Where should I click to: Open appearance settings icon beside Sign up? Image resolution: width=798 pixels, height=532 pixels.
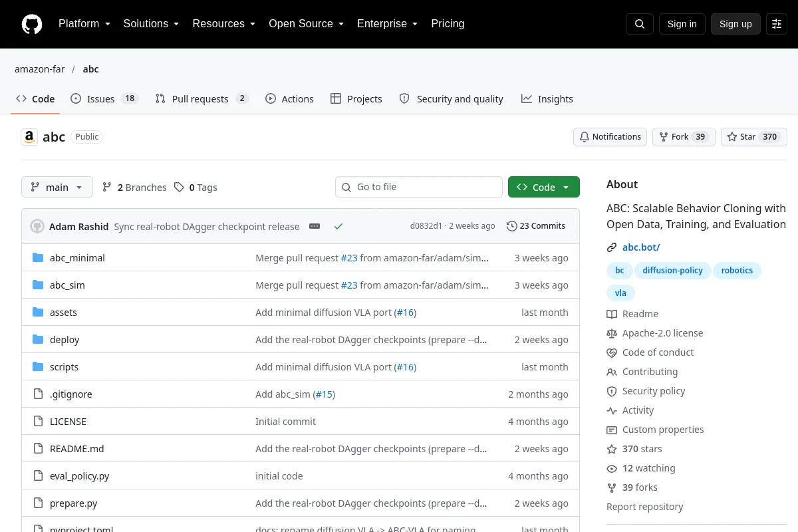(x=777, y=24)
